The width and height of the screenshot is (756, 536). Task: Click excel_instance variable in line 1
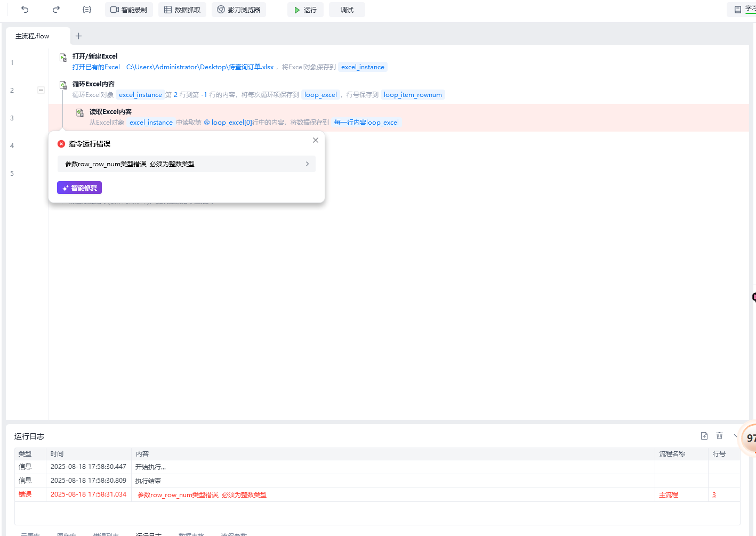[363, 67]
